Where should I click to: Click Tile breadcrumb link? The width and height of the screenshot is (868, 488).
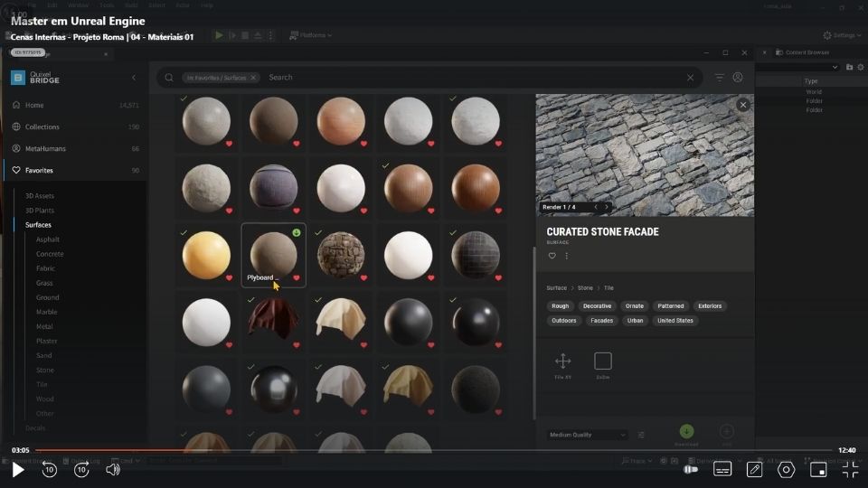(x=609, y=288)
